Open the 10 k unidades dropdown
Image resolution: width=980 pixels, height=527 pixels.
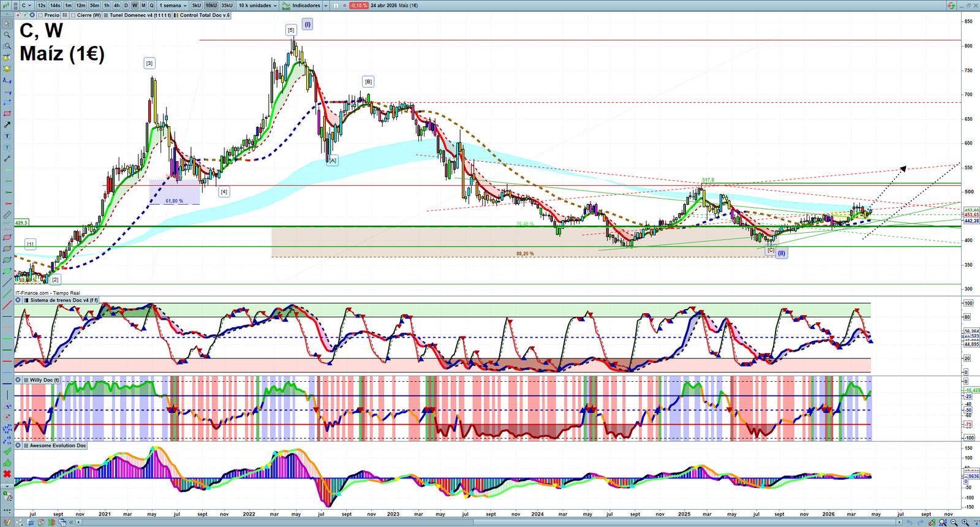(257, 6)
